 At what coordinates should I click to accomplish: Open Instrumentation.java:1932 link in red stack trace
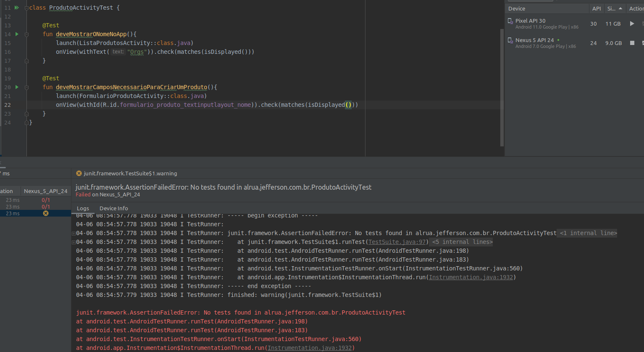310,348
